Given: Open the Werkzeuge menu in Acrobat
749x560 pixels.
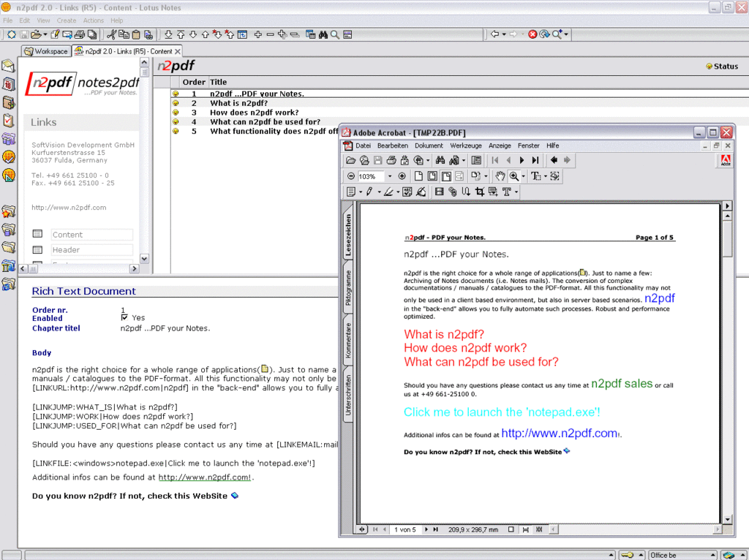Looking at the screenshot, I should 466,145.
